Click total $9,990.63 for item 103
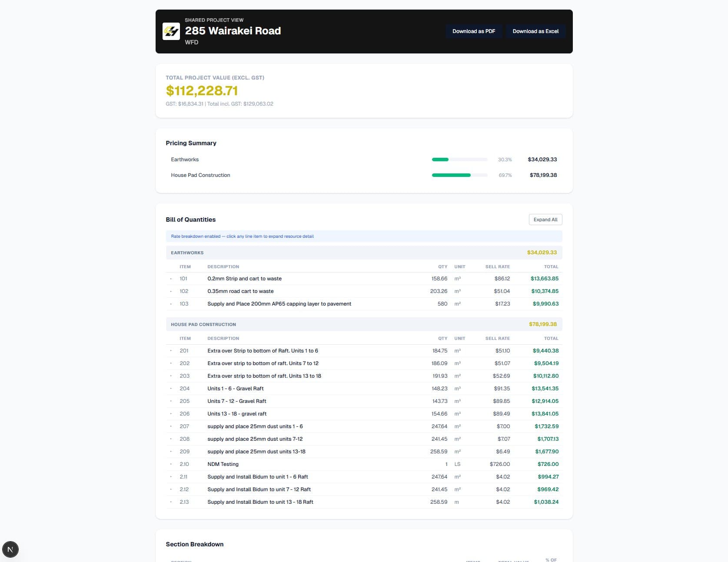This screenshot has height=562, width=728. 545,304
